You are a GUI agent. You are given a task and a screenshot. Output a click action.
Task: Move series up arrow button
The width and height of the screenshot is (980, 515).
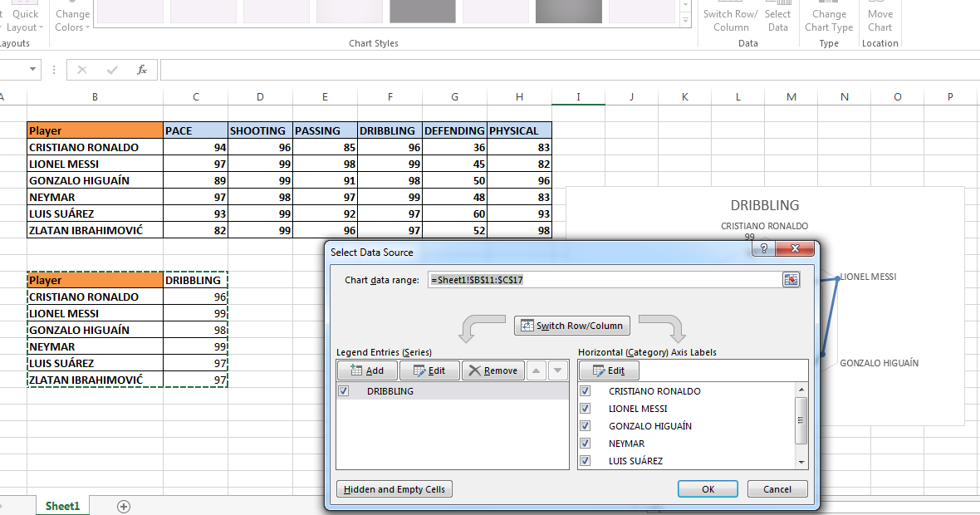[x=536, y=370]
